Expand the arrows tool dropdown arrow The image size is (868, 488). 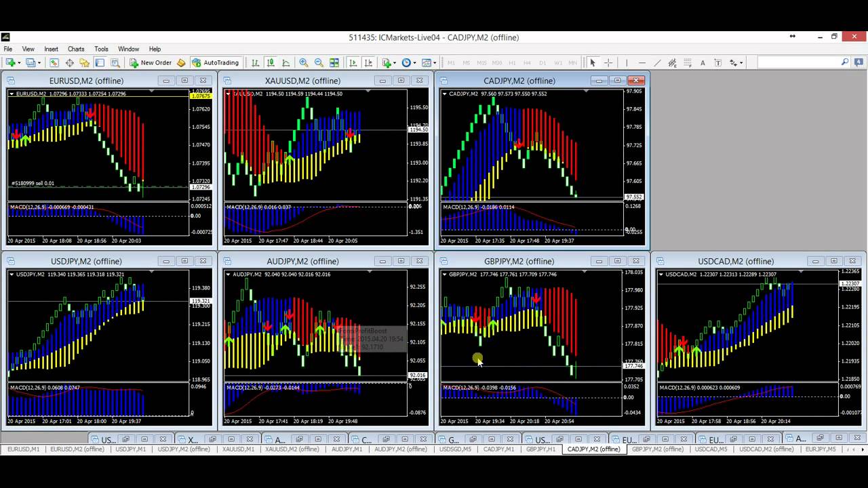pos(741,63)
